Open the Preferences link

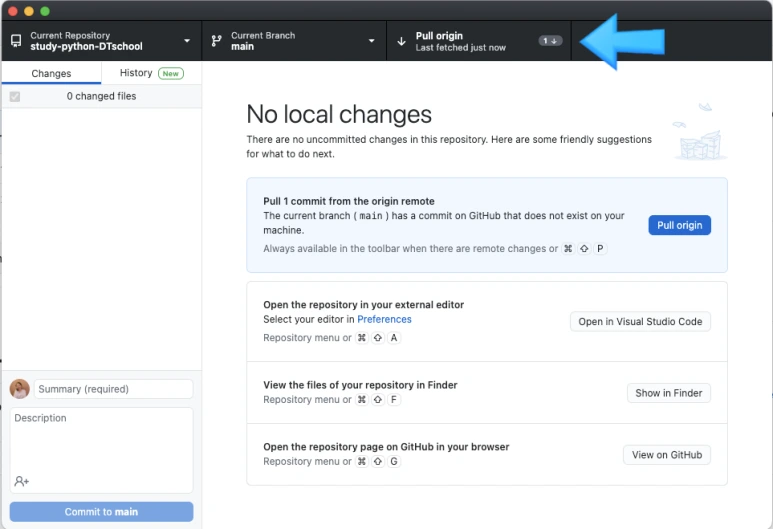click(384, 319)
